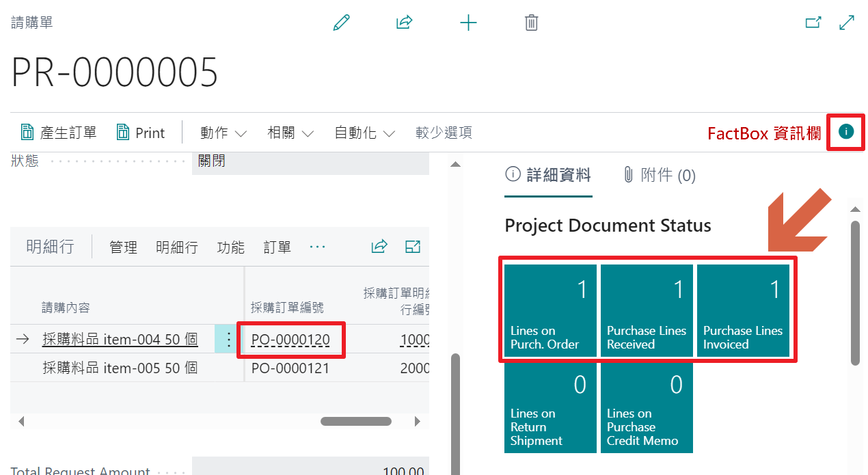Open 採購料品 item-004 50 個 line link

(120, 340)
